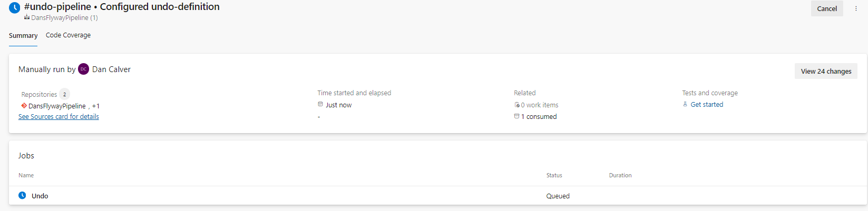This screenshot has width=868, height=211.
Task: Click the work items icon under Related
Action: pyautogui.click(x=517, y=105)
